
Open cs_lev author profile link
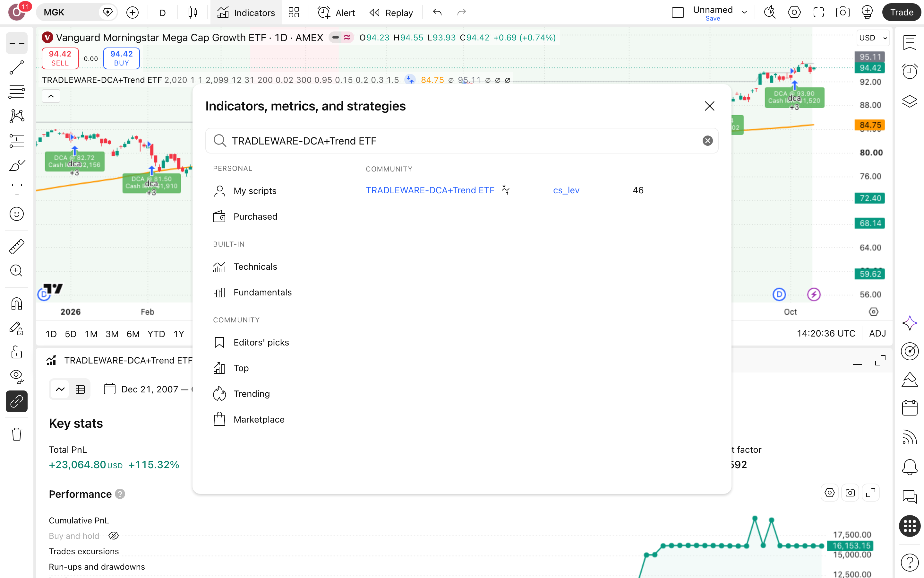(x=566, y=190)
